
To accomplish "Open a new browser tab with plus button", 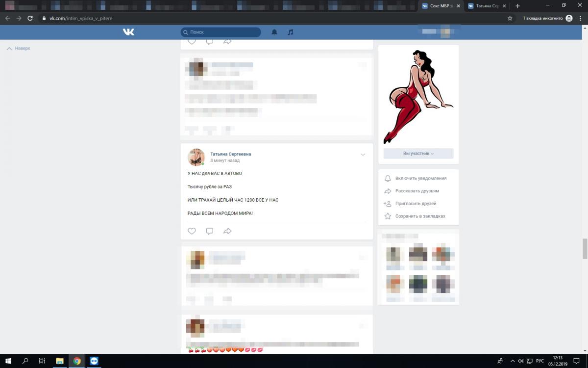I will click(517, 6).
